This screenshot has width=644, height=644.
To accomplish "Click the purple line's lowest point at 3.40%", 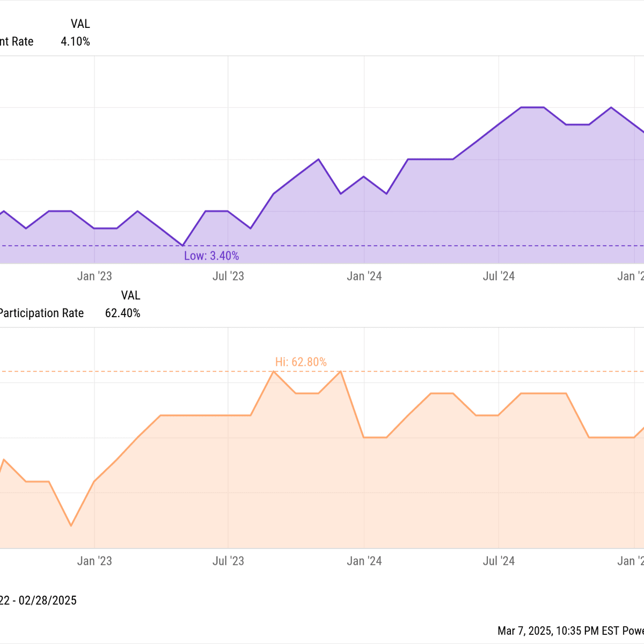I will 183,245.
